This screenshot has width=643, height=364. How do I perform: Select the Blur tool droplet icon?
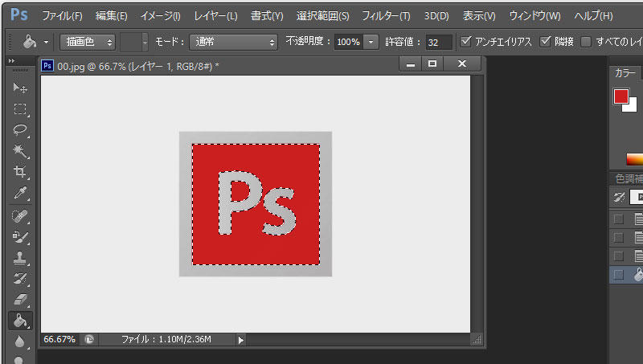(x=19, y=341)
